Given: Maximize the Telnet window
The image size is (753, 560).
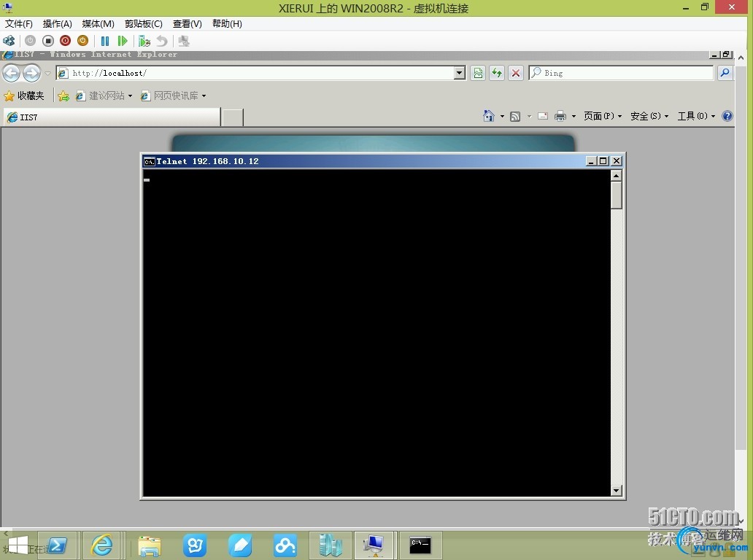Looking at the screenshot, I should coord(603,161).
